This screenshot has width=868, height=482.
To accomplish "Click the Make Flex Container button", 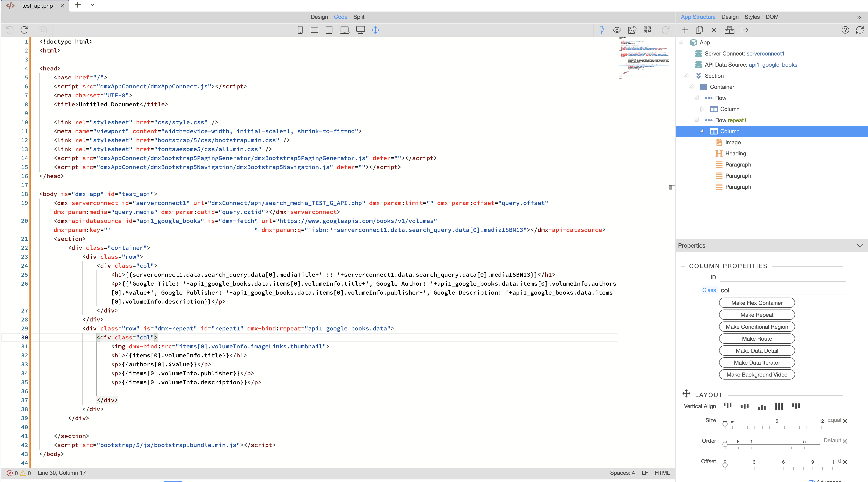I will [757, 303].
